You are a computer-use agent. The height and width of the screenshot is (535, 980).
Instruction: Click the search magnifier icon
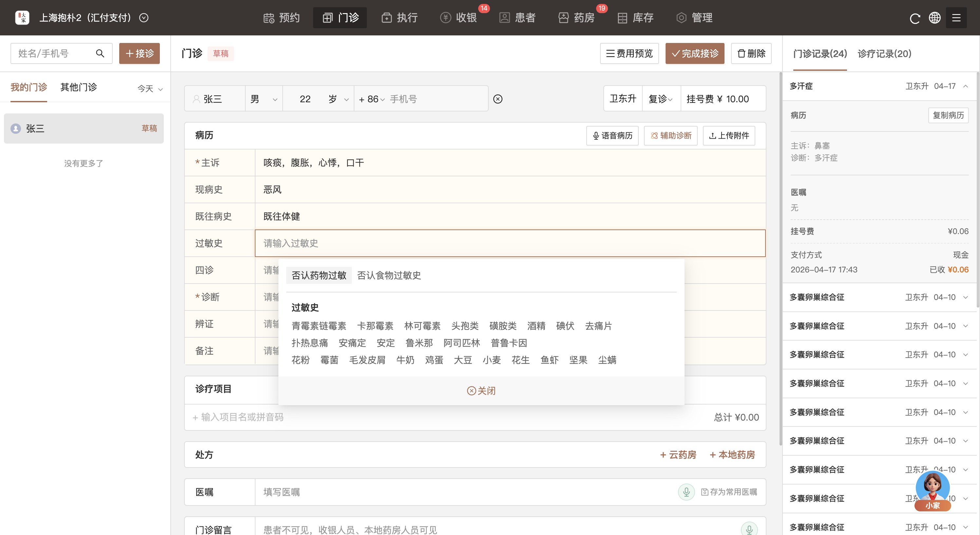[100, 53]
